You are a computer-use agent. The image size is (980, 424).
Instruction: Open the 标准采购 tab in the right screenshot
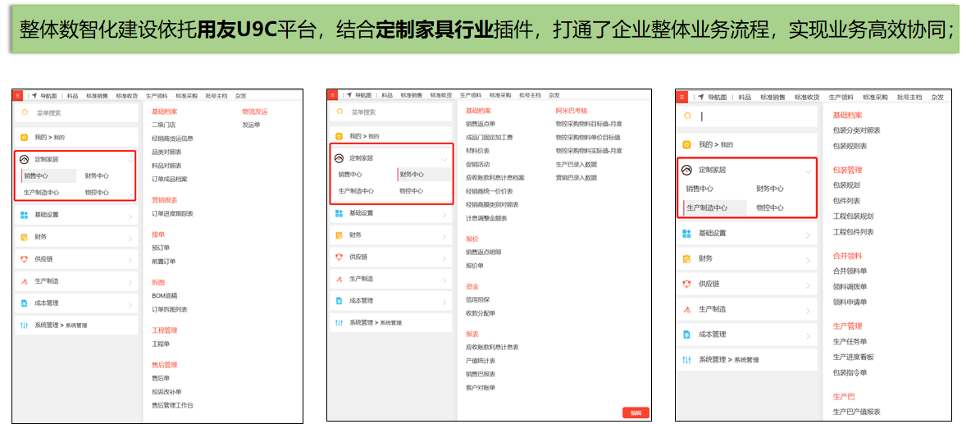pyautogui.click(x=875, y=97)
